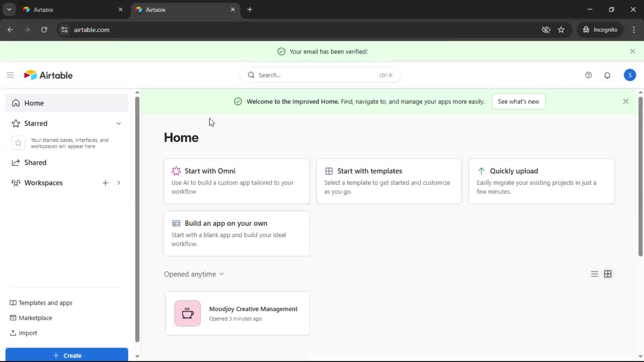Click the Quickly upload arrow icon
The height and width of the screenshot is (362, 644).
tap(481, 171)
